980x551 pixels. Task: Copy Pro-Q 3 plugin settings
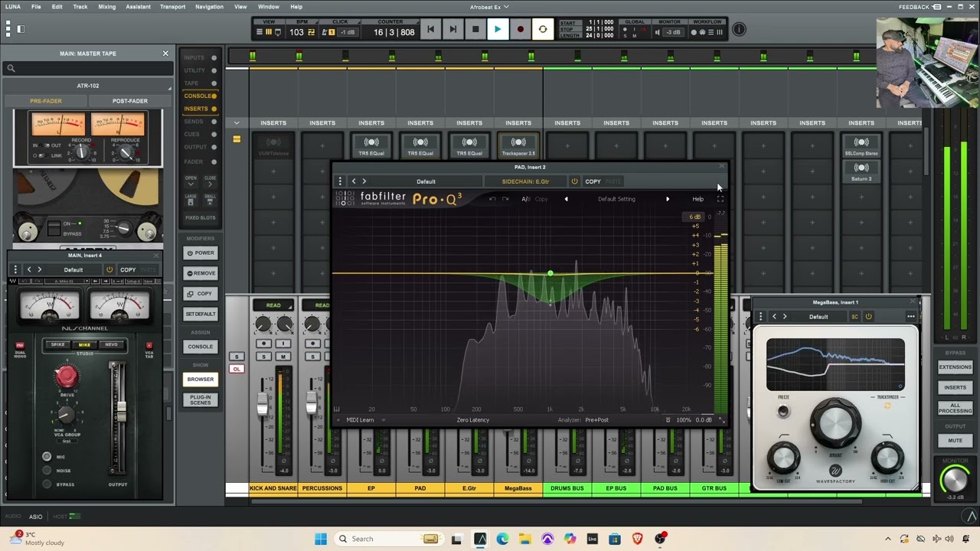(x=593, y=181)
